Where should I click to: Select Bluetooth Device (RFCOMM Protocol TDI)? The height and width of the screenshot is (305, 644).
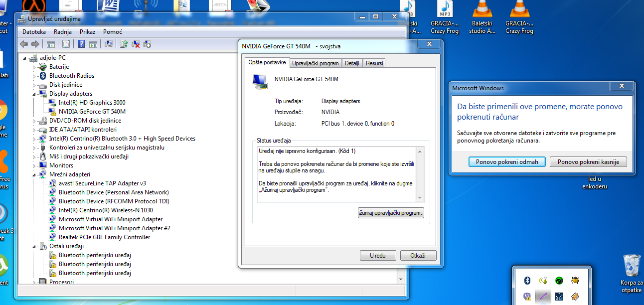coord(114,201)
